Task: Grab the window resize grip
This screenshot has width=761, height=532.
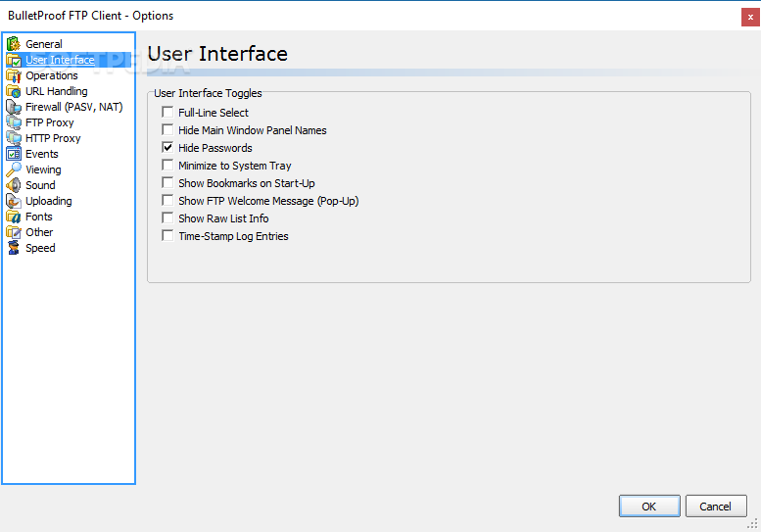Action: tap(752, 524)
